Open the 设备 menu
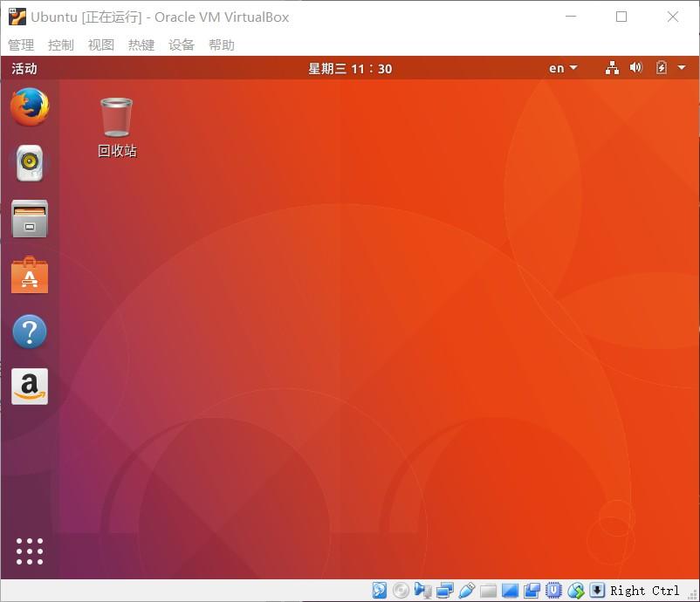This screenshot has height=602, width=700. pos(182,44)
